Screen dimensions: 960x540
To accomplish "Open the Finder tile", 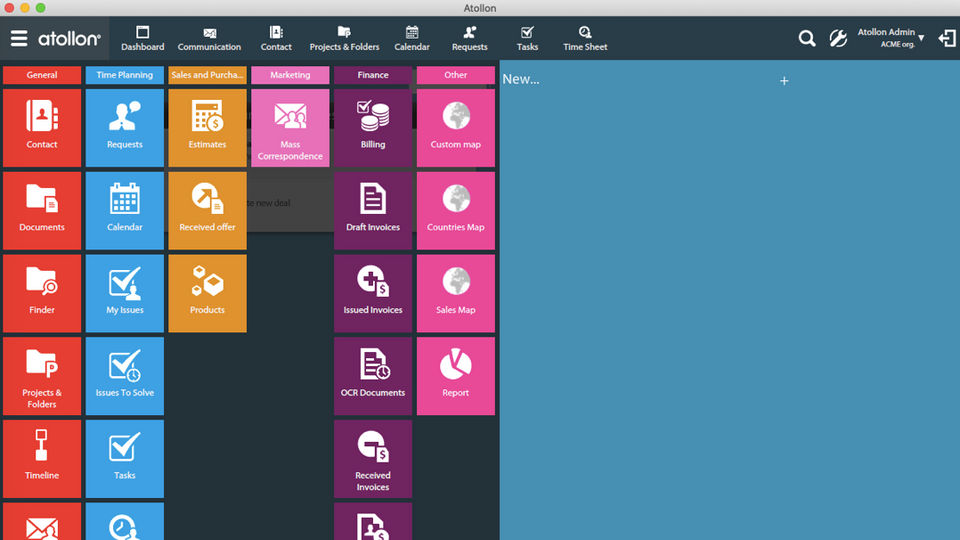I will coord(42,293).
